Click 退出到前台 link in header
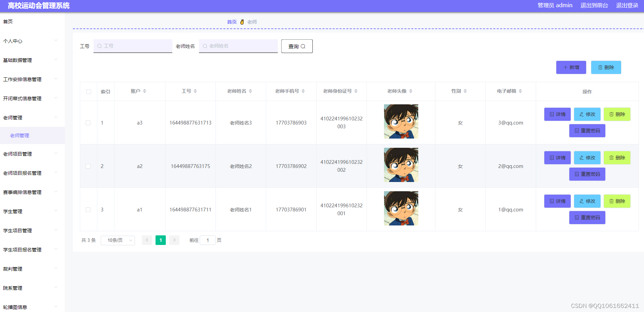Screen dimensions: 644x312 pos(594,5)
